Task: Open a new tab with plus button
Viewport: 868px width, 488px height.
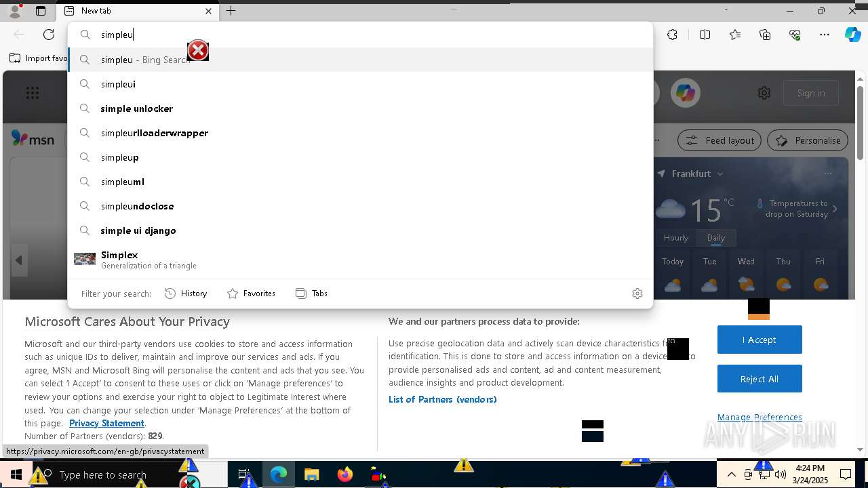Action: [x=231, y=11]
